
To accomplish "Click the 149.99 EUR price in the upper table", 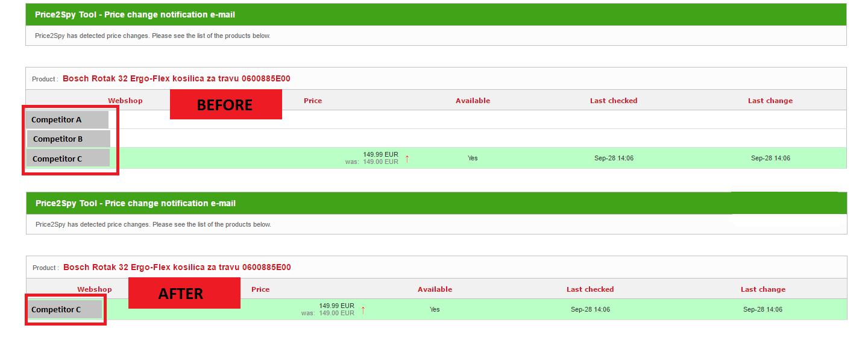I will point(380,154).
